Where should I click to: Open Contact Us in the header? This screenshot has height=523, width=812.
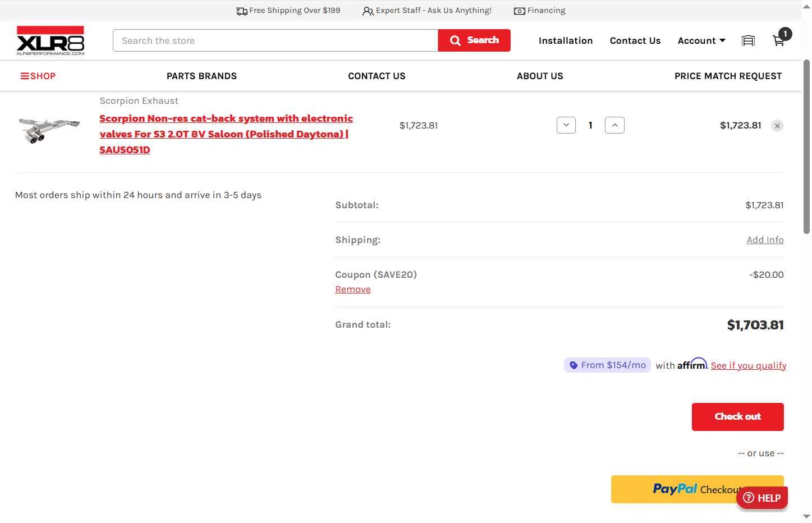click(635, 40)
